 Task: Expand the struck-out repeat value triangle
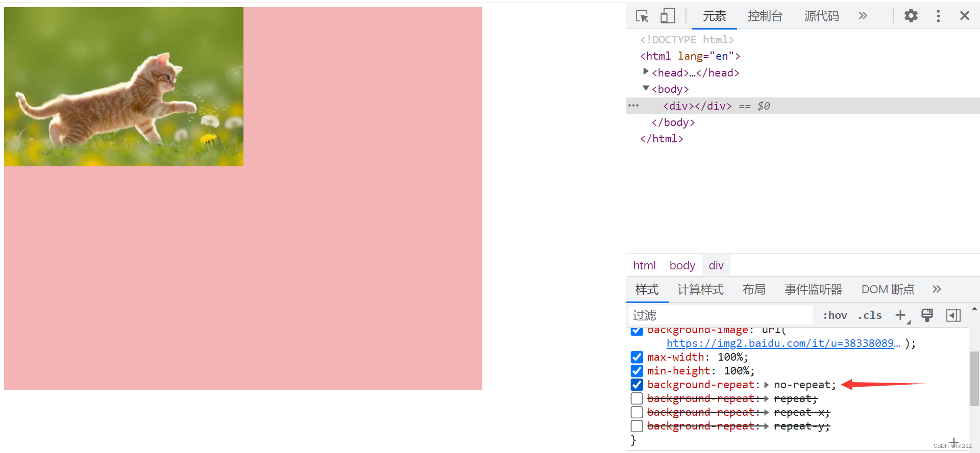(766, 399)
